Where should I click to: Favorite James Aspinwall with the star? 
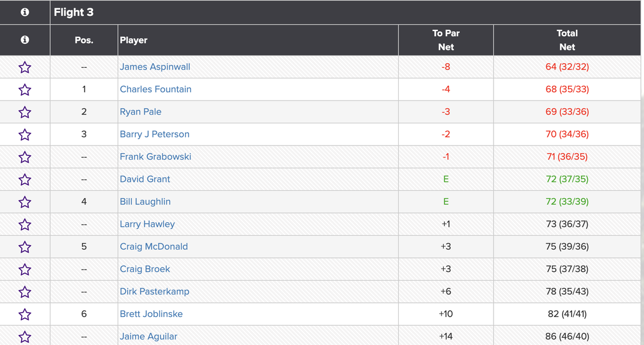coord(25,67)
